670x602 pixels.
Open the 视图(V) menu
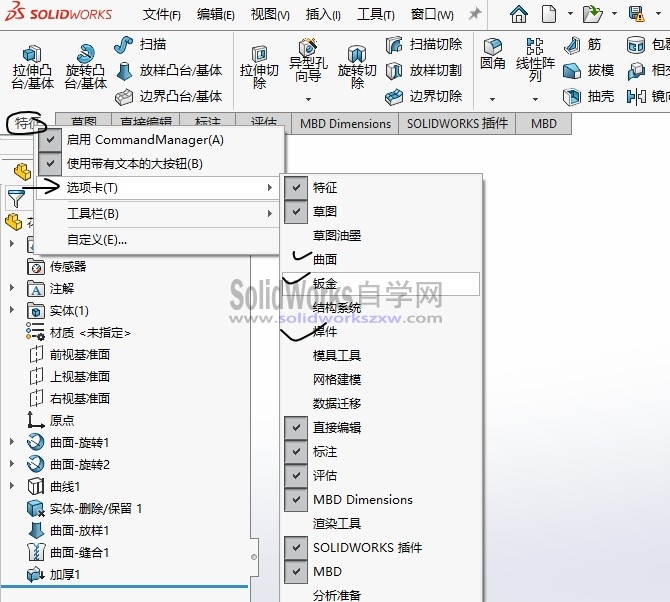(270, 15)
